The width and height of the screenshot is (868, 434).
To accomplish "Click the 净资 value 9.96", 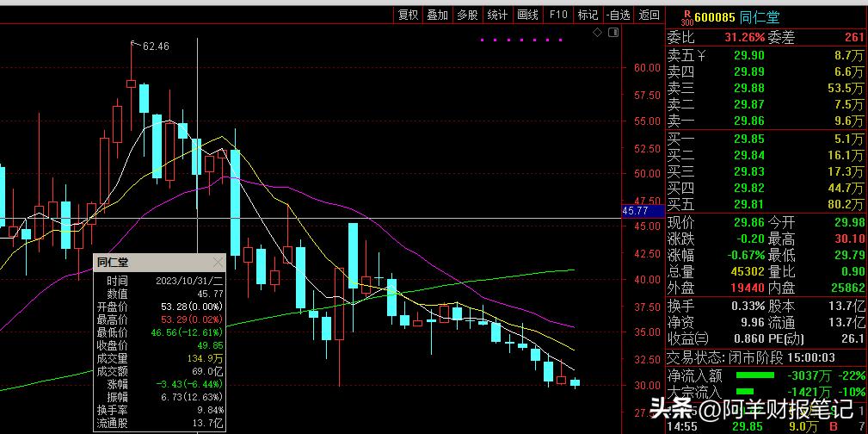I will [x=753, y=322].
